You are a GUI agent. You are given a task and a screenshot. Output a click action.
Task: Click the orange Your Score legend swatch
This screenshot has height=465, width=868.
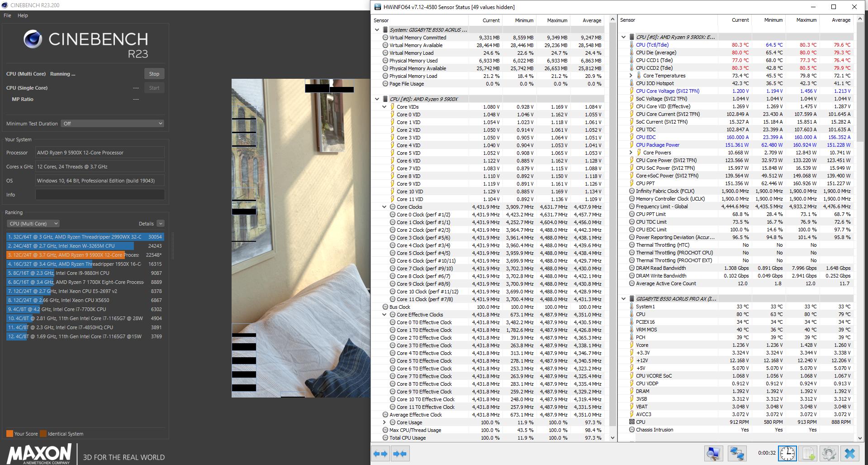(x=9, y=434)
